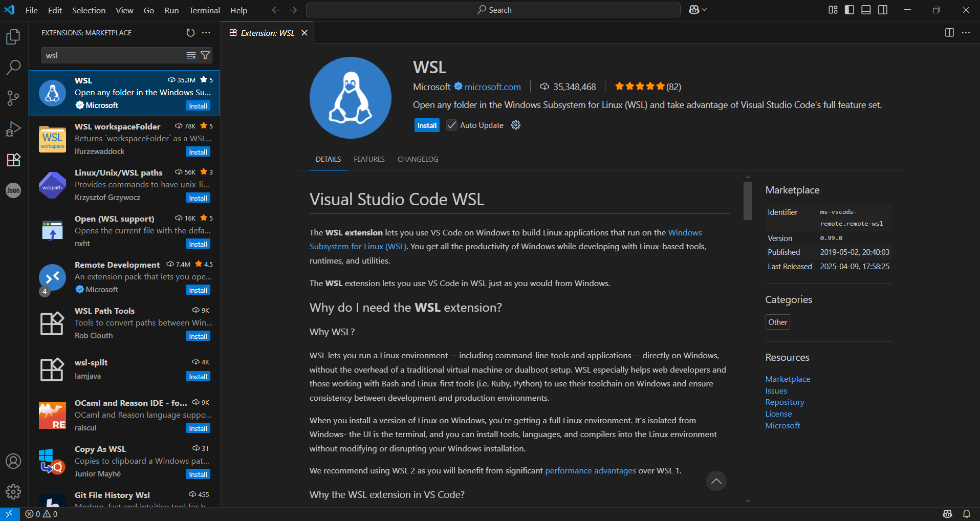Screen dimensions: 980x521
Task: Open the Search view in activity bar
Action: tap(13, 67)
